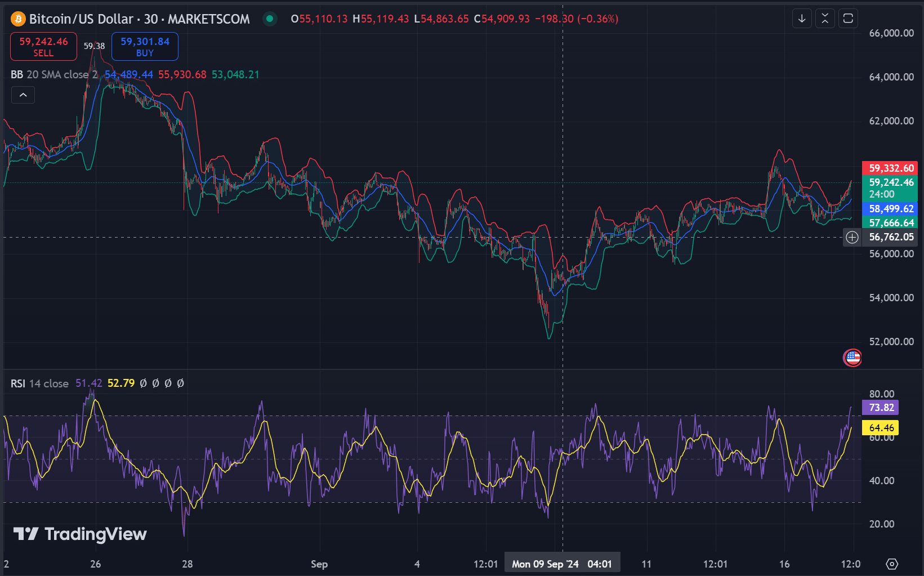The width and height of the screenshot is (924, 576).
Task: Click the plus icon on price scale
Action: [852, 238]
